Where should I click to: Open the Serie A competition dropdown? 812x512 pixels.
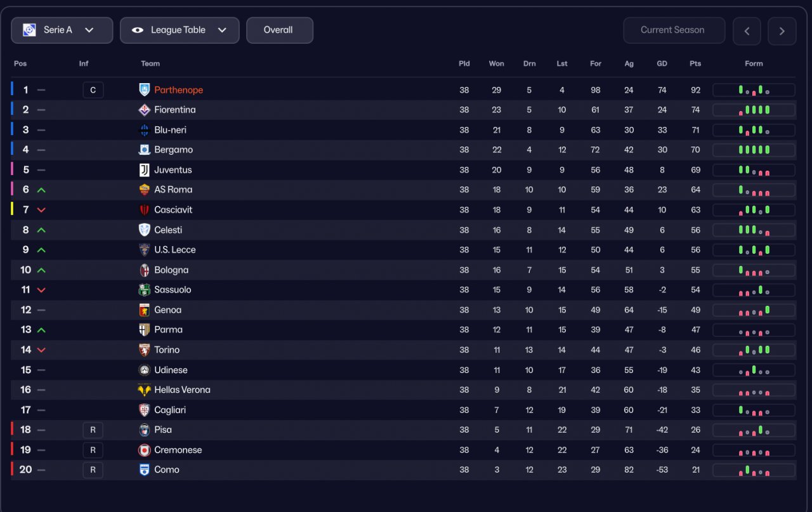click(62, 30)
